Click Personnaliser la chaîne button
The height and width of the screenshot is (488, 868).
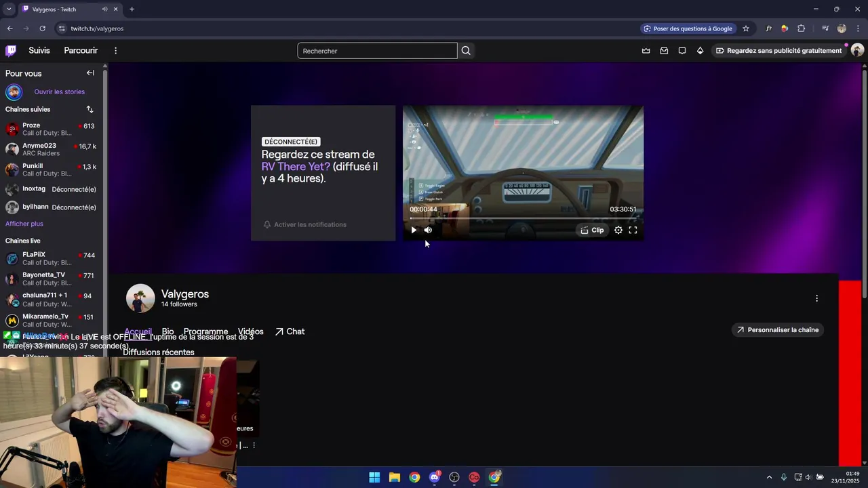tap(778, 330)
